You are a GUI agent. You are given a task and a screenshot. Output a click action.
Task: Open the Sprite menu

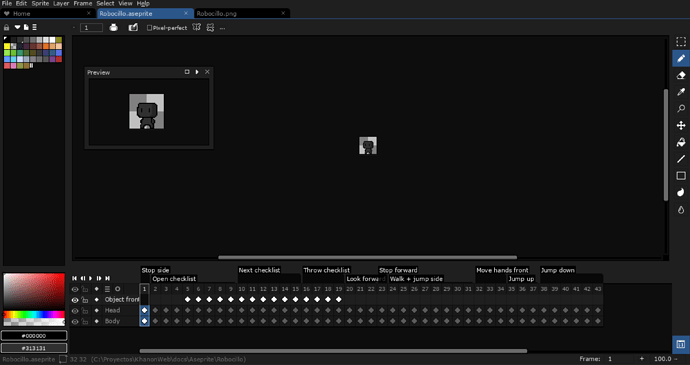click(x=40, y=4)
